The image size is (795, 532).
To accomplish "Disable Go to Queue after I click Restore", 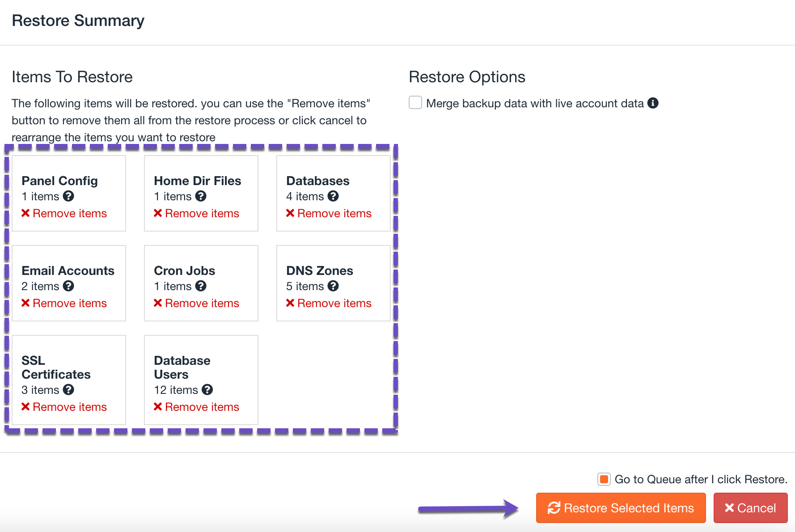I will coord(604,479).
